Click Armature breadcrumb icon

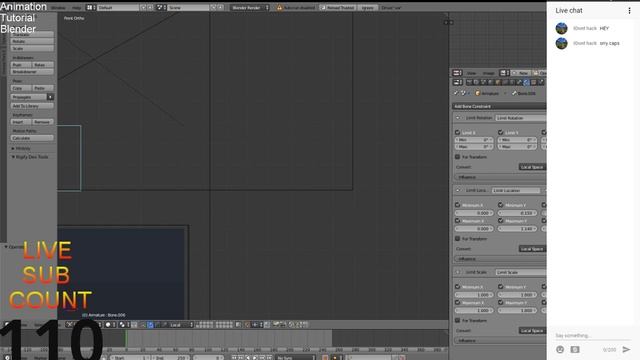478,93
